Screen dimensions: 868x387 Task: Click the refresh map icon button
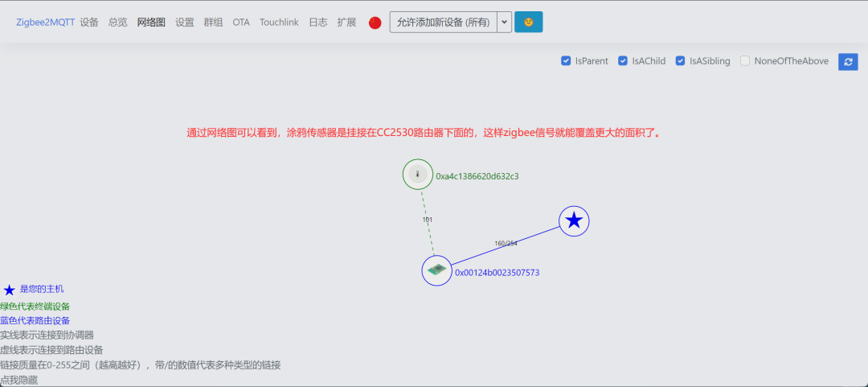click(848, 61)
